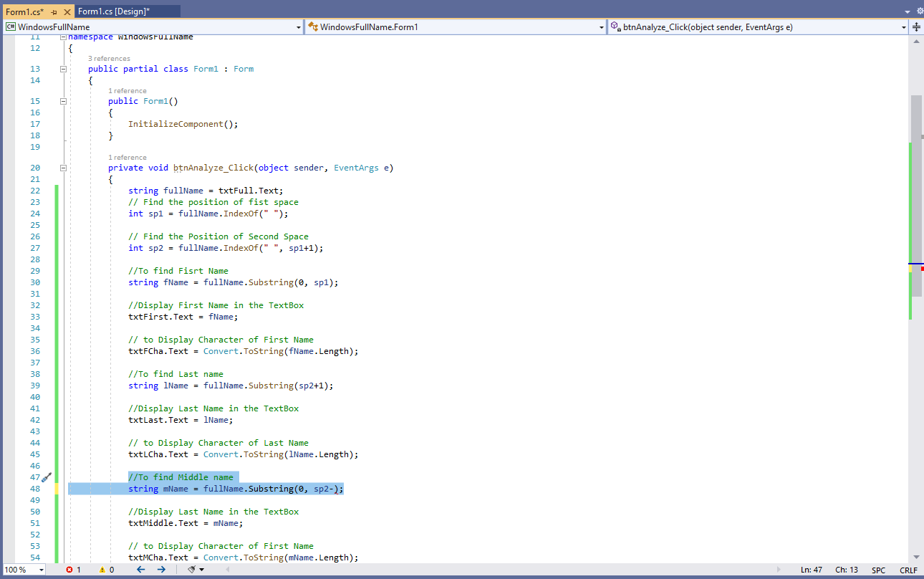Open the Form1.cs [Design] tab
This screenshot has width=924, height=579.
tap(114, 11)
